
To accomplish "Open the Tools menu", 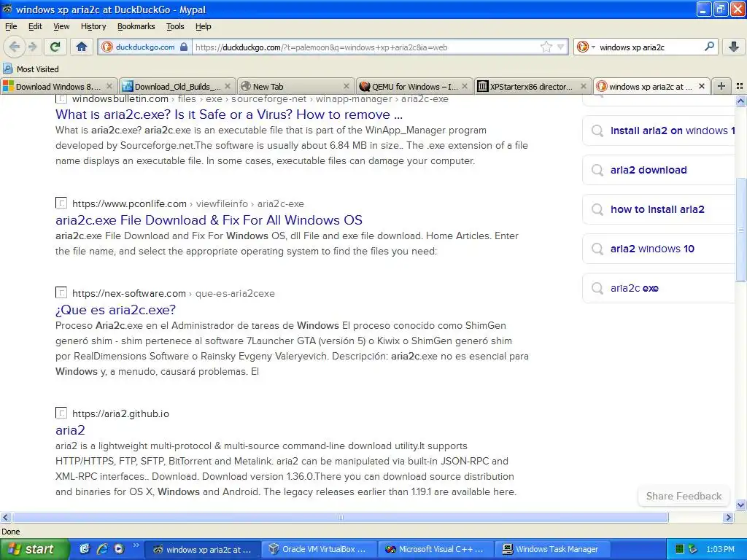I will (175, 26).
